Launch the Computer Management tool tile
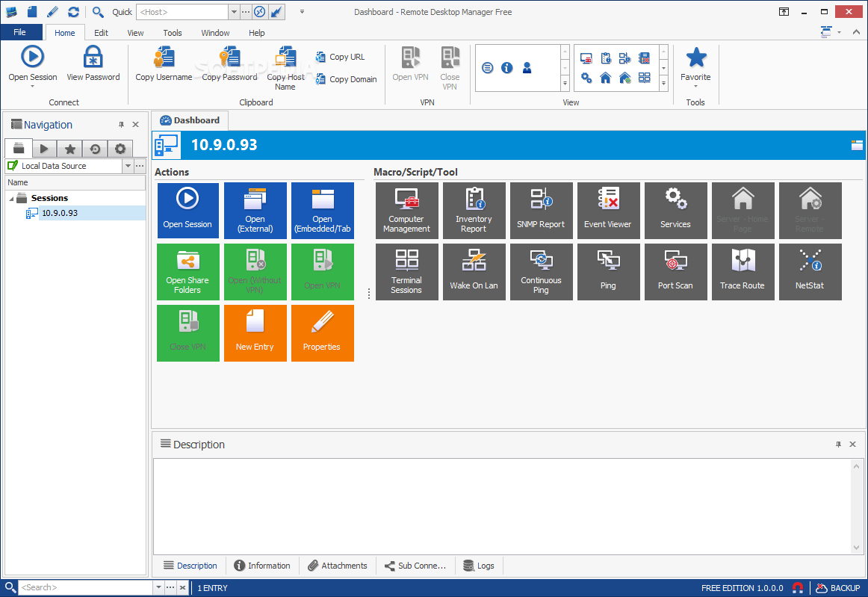Viewport: 868px width, 597px height. (x=407, y=211)
